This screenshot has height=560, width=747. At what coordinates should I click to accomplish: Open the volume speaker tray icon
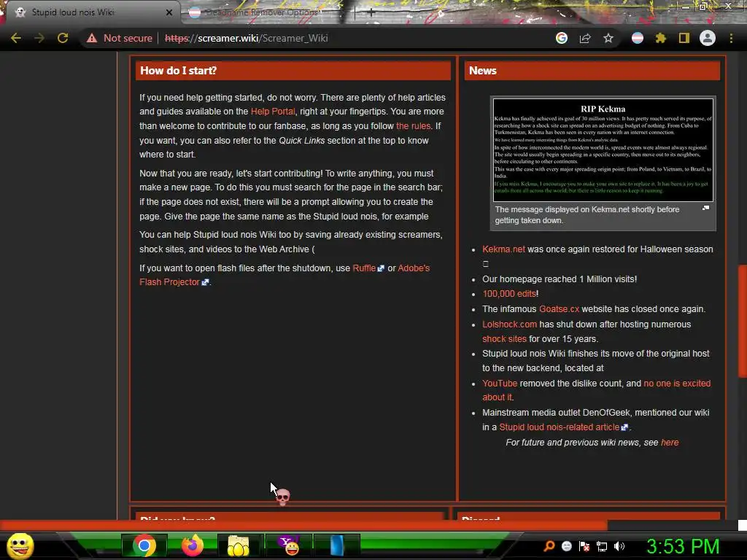pos(619,546)
